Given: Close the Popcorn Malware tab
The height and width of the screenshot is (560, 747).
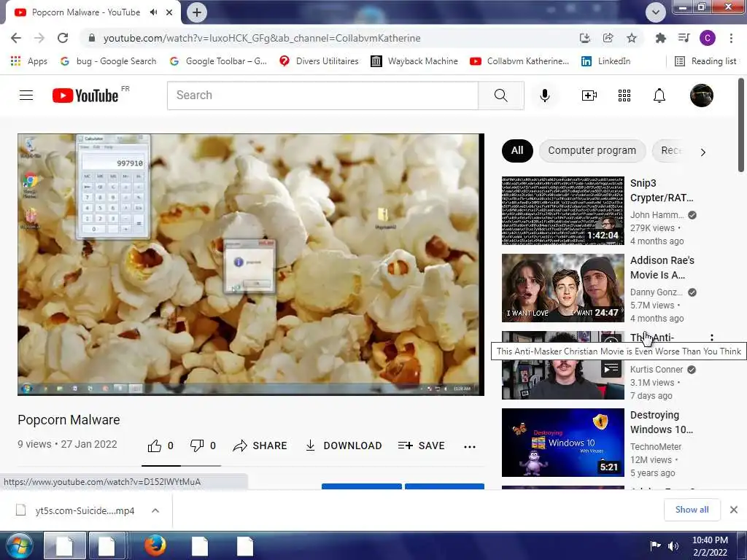Looking at the screenshot, I should point(169,12).
